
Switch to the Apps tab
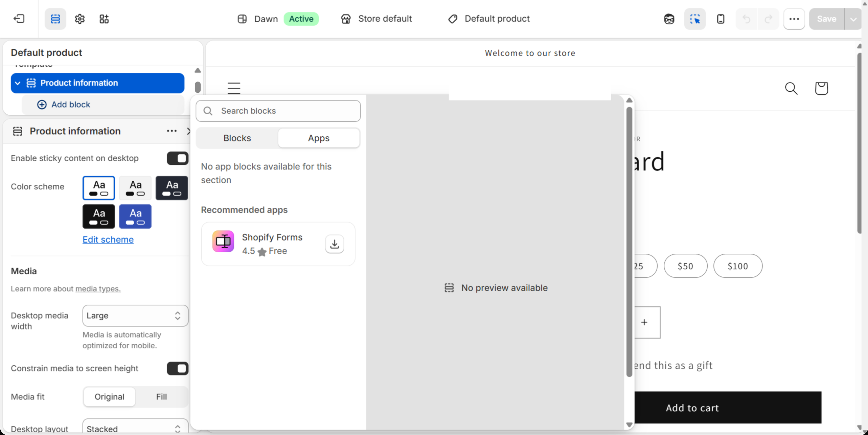319,138
